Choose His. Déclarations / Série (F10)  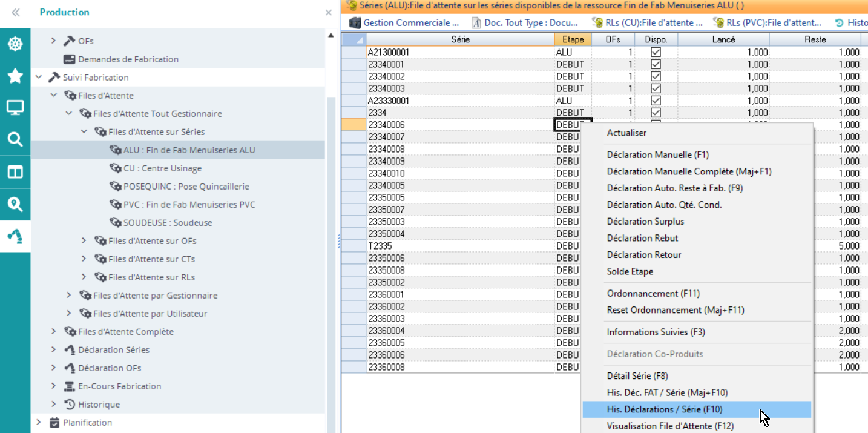(664, 409)
